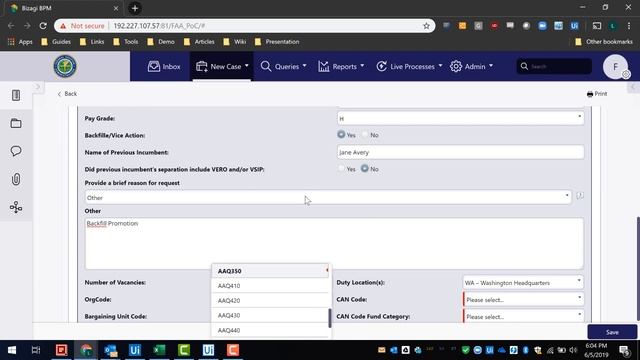The image size is (640, 360).
Task: Click the help icon beside reason dropdown
Action: click(580, 196)
